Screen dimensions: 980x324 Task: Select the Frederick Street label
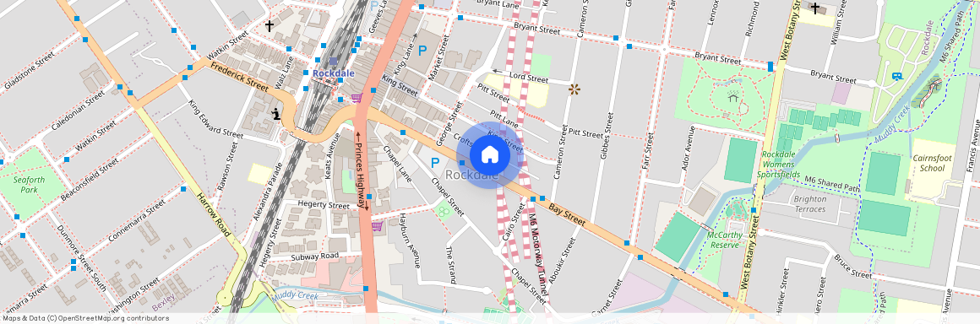pos(239,77)
